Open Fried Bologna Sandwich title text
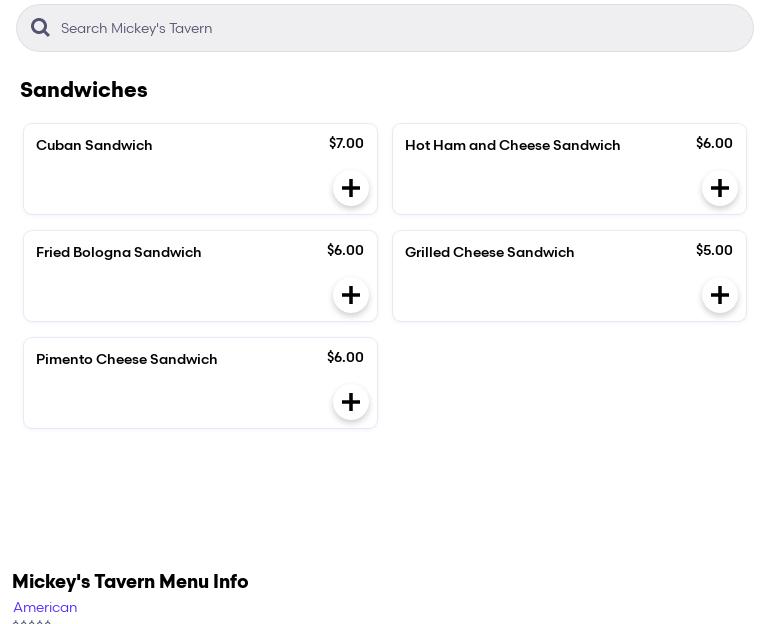This screenshot has height=624, width=770. (119, 252)
